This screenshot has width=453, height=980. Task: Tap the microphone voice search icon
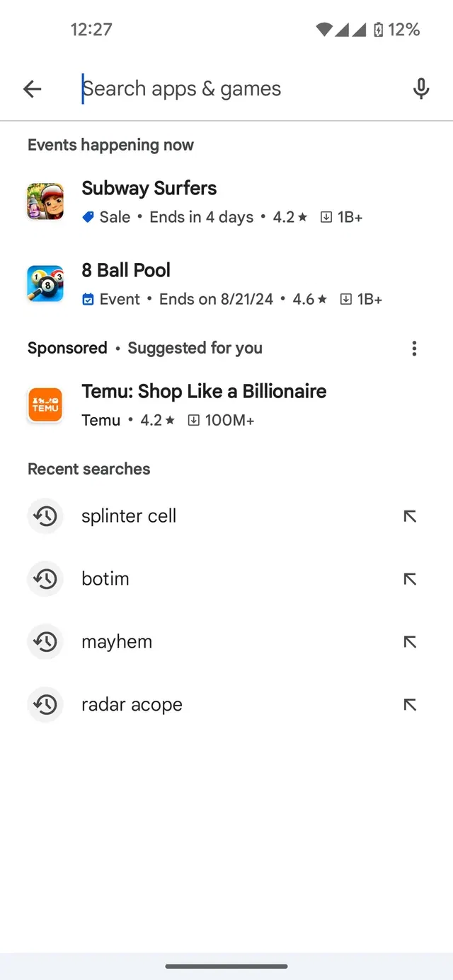point(421,88)
